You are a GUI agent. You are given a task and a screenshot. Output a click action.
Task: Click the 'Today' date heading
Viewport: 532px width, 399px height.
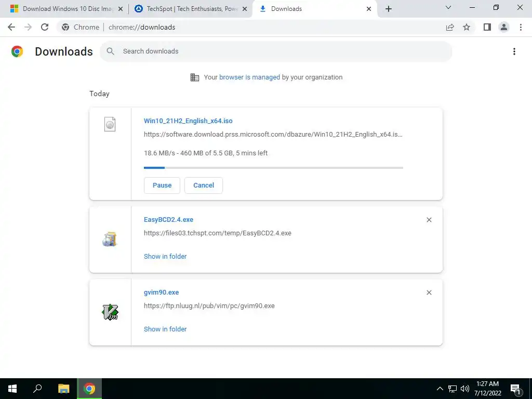click(x=99, y=94)
